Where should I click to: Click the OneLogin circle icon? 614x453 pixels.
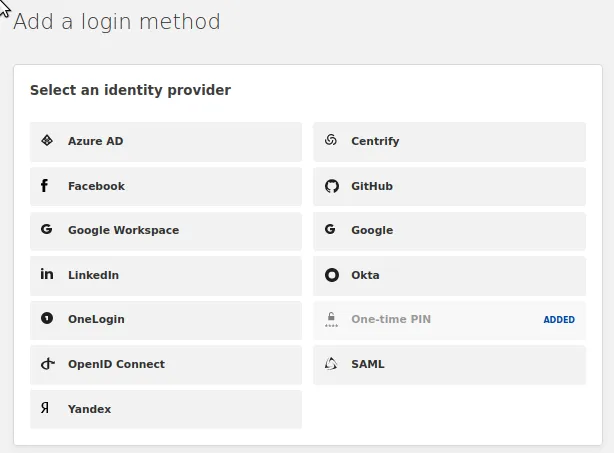click(x=47, y=318)
